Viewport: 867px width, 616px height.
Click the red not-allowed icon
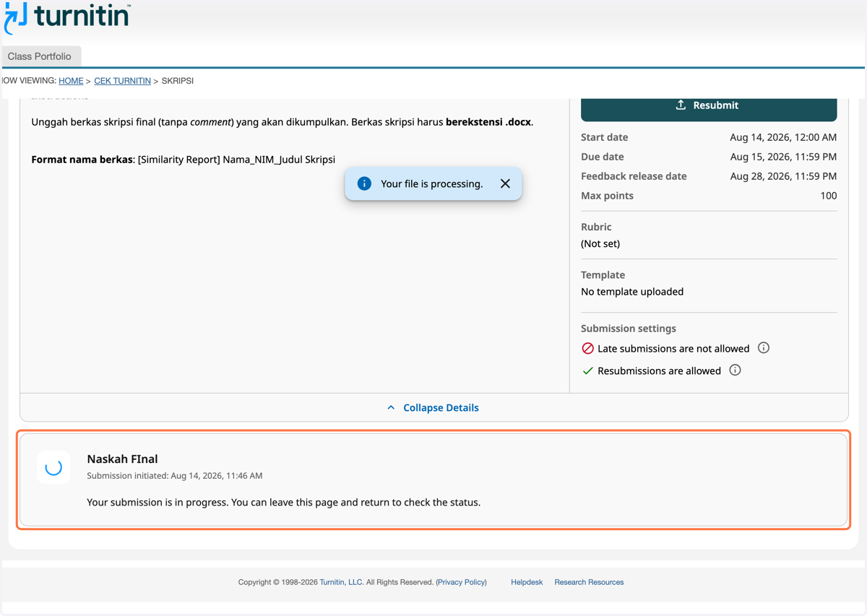point(587,348)
